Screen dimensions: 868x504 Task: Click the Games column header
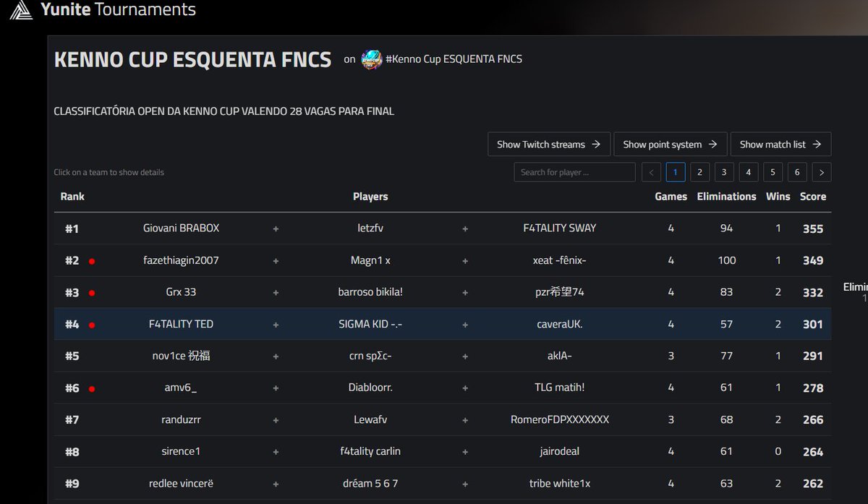[x=671, y=196]
